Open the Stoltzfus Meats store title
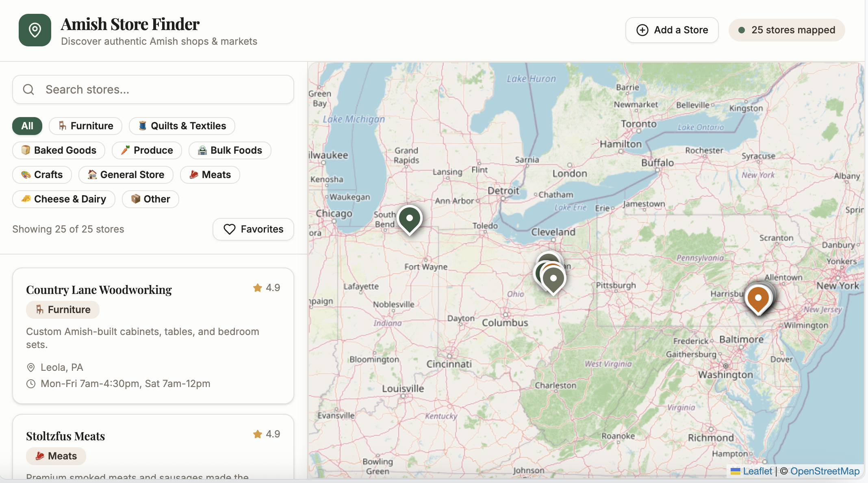 tap(65, 436)
